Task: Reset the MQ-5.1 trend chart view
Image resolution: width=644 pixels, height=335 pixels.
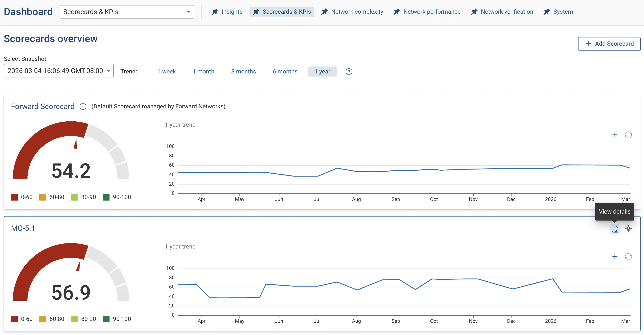Action: [x=628, y=257]
